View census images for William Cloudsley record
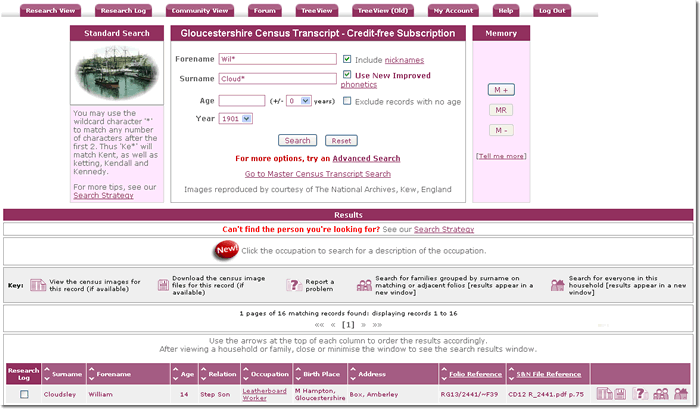The image size is (700, 409). [604, 394]
